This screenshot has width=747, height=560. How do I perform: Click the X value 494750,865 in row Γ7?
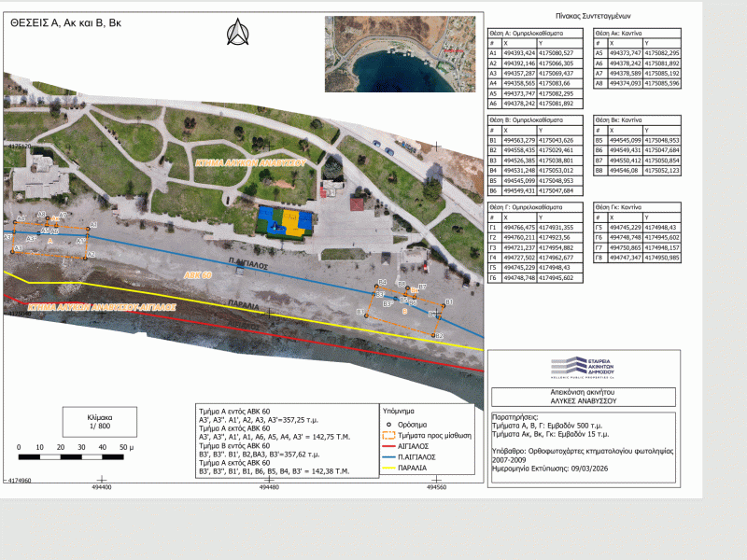point(626,247)
